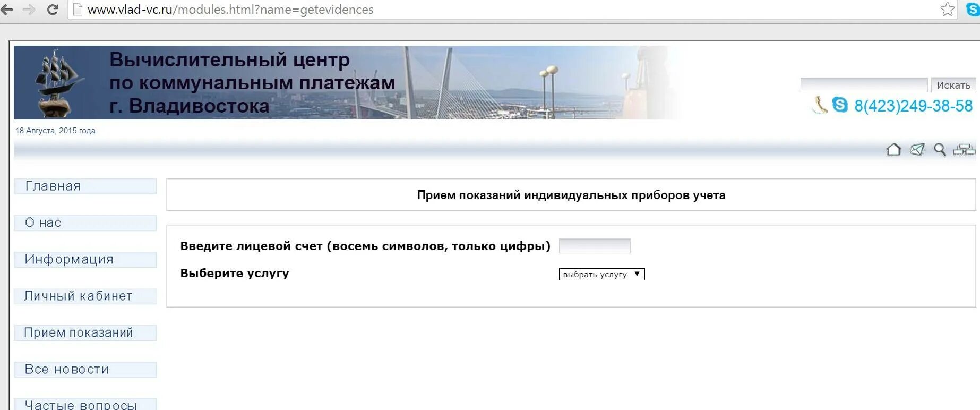The height and width of the screenshot is (410, 980).
Task: Click phone number 8(423)249-38-58
Action: pos(913,106)
